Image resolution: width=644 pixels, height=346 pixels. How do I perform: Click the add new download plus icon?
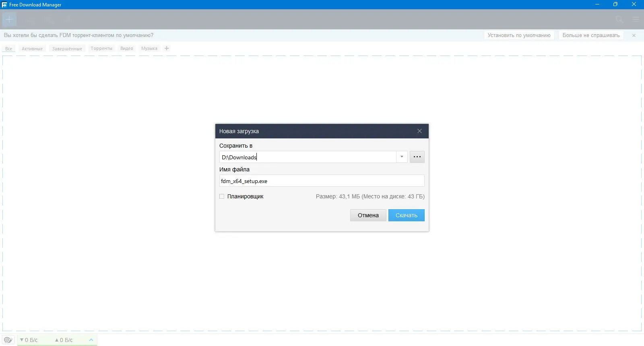tap(9, 19)
